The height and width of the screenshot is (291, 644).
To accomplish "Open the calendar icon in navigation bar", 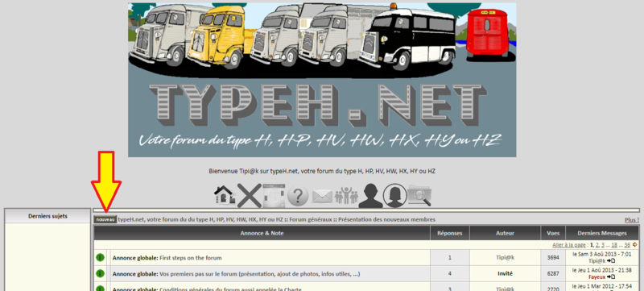I will point(274,195).
